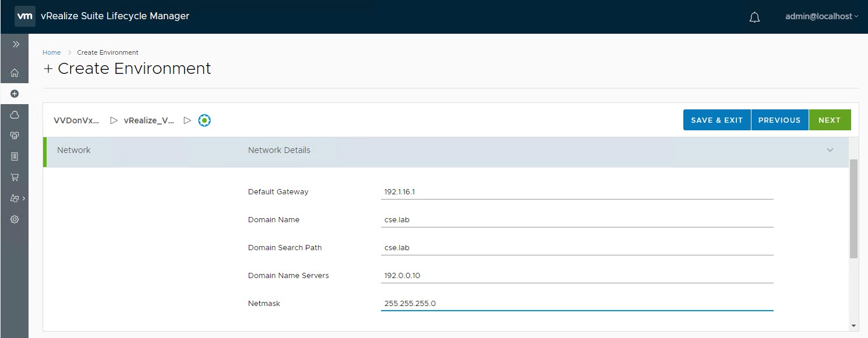Open notifications bell icon
This screenshot has height=338, width=868.
pos(754,17)
